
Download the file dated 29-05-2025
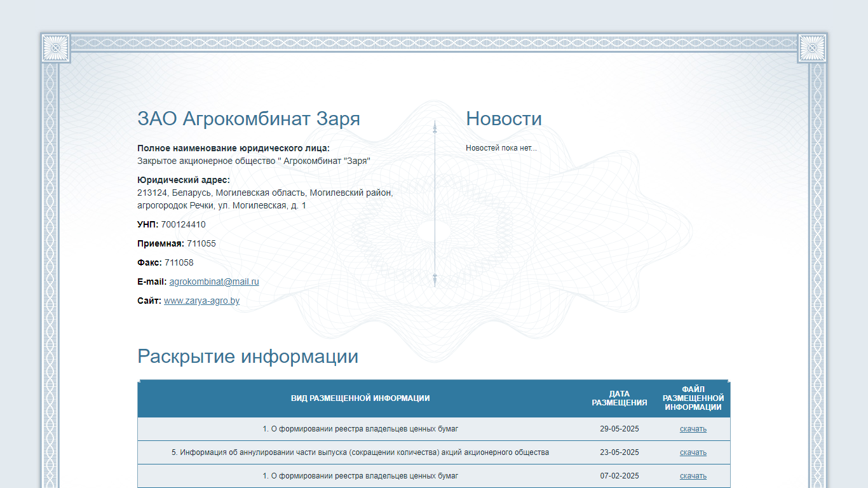(x=693, y=429)
